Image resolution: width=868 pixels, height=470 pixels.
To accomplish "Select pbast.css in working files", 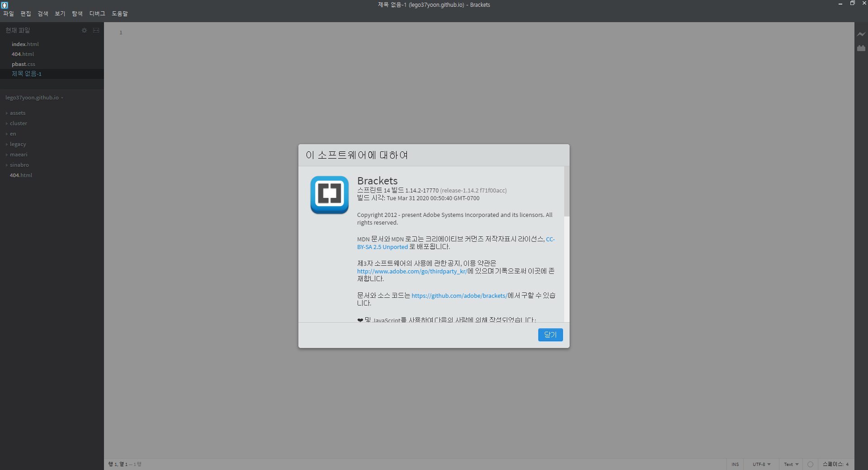I will pyautogui.click(x=52, y=64).
